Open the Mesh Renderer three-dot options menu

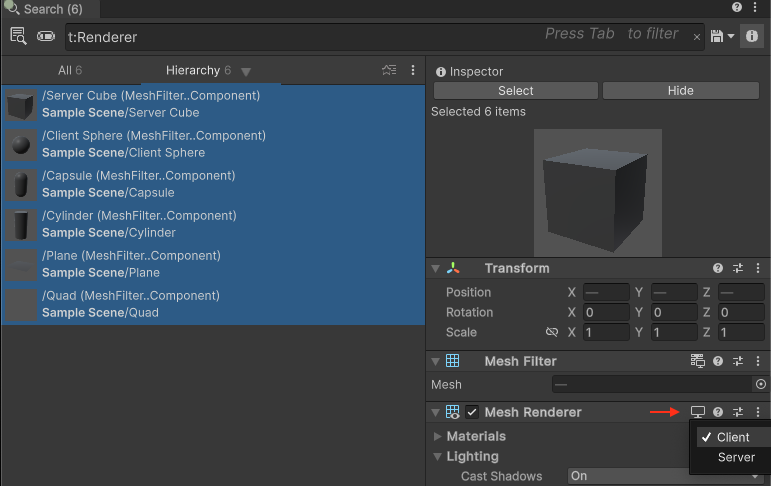(x=758, y=412)
